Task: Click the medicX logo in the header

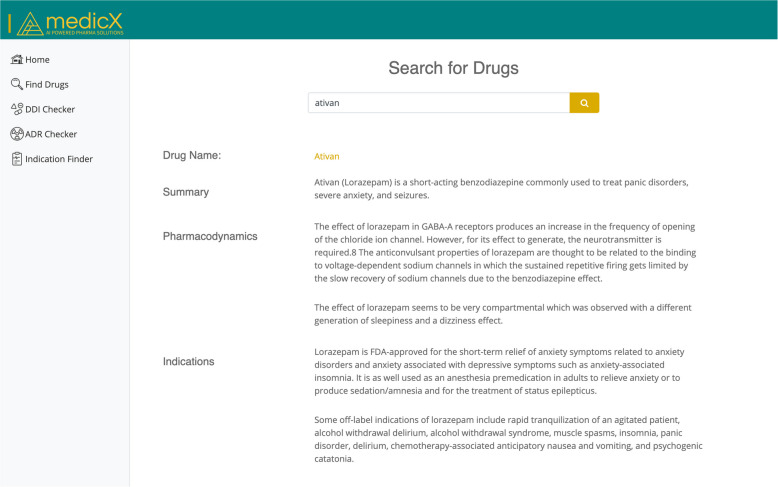Action: tap(70, 21)
